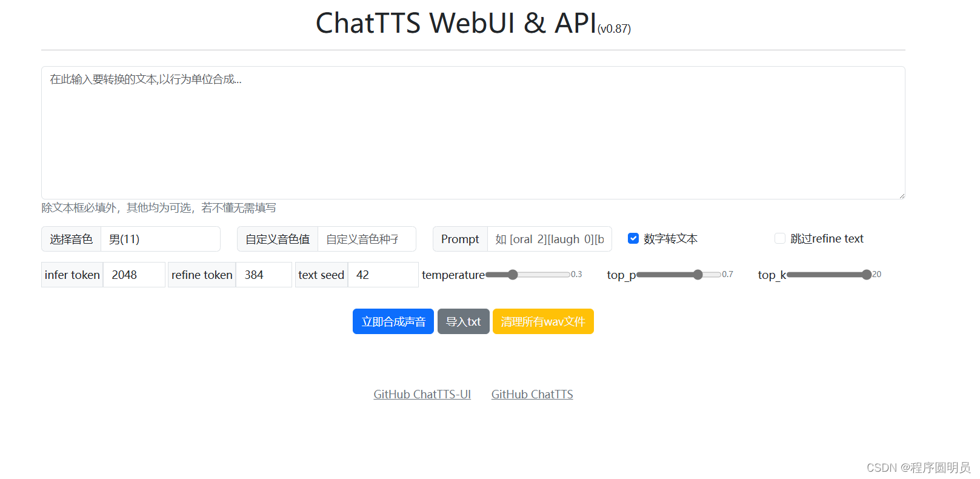Open the GitHub ChatTTS link
The height and width of the screenshot is (479, 980).
click(x=532, y=394)
